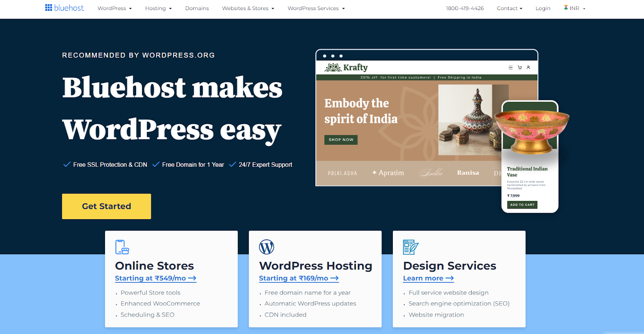Image resolution: width=644 pixels, height=334 pixels.
Task: Click the India flag currency icon
Action: click(x=566, y=8)
